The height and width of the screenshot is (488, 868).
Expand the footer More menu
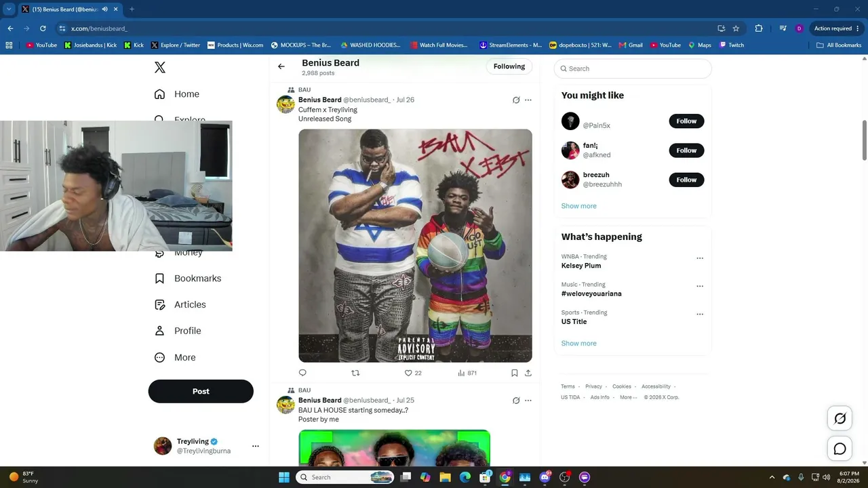pos(628,397)
